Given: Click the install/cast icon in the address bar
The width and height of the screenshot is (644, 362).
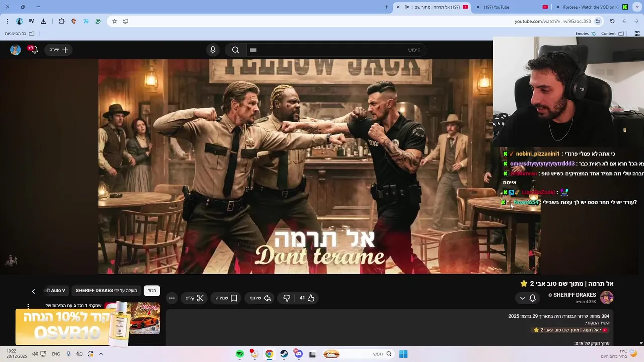Looking at the screenshot, I should 125,21.
